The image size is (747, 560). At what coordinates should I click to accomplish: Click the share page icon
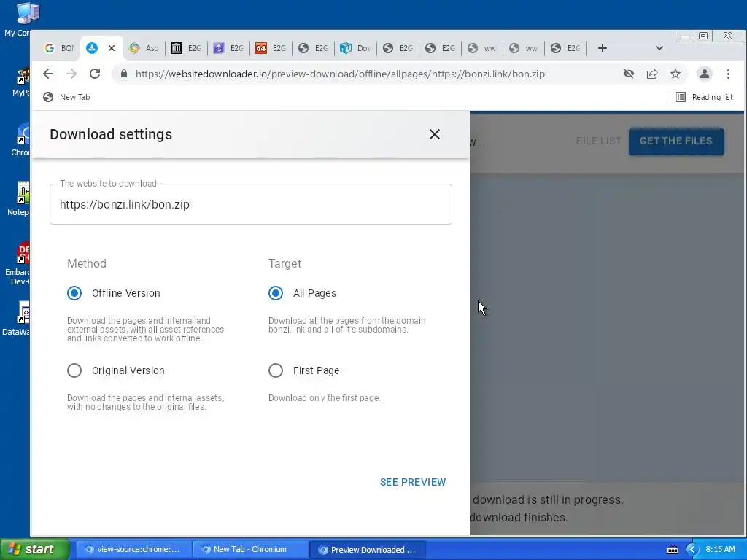tap(652, 74)
